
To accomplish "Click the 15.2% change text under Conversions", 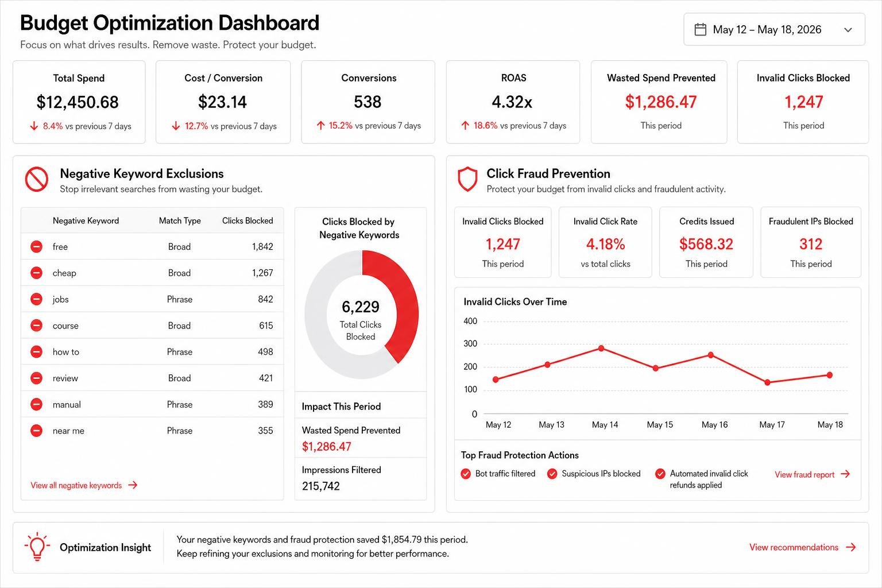I will pos(341,125).
